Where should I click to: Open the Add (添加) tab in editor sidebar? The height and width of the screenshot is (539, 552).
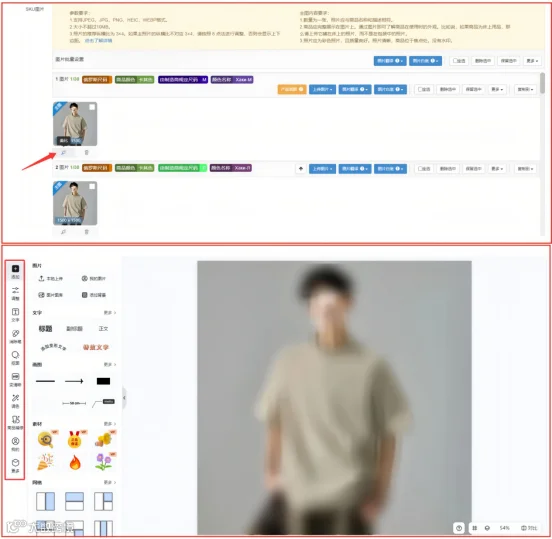(15, 271)
